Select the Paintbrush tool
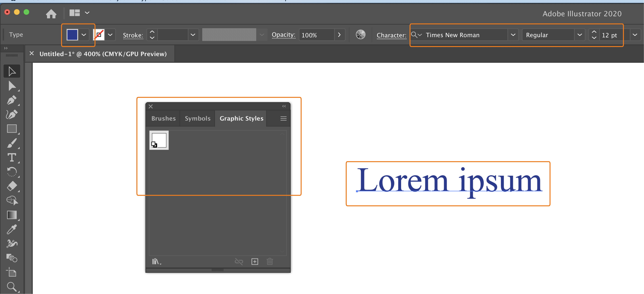The width and height of the screenshot is (644, 294). point(12,143)
